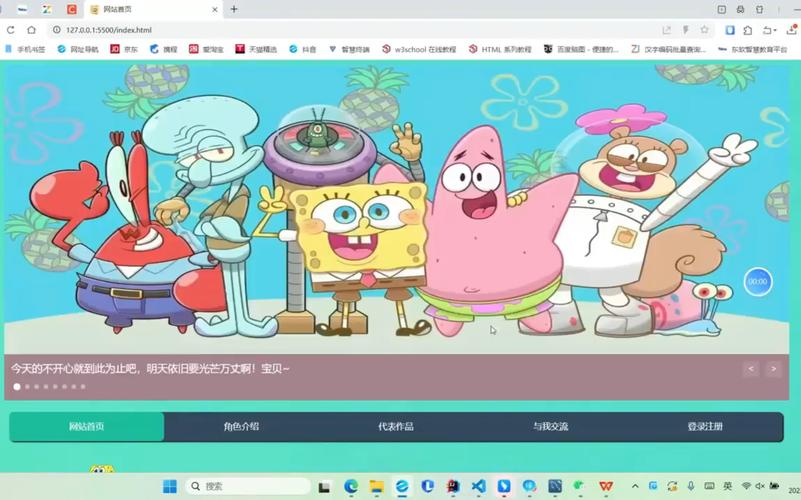Open the undo arrow dropdown in the toolbar
This screenshot has height=500, width=801.
coord(769,30)
